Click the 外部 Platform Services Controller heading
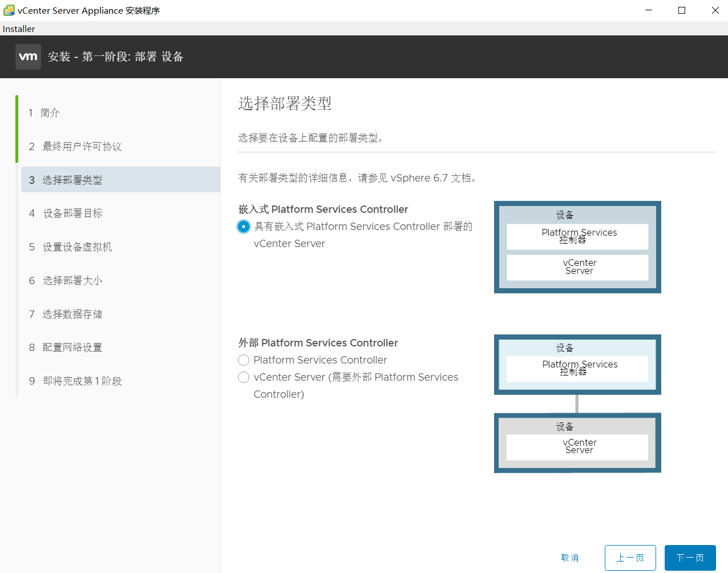728x573 pixels. [318, 343]
